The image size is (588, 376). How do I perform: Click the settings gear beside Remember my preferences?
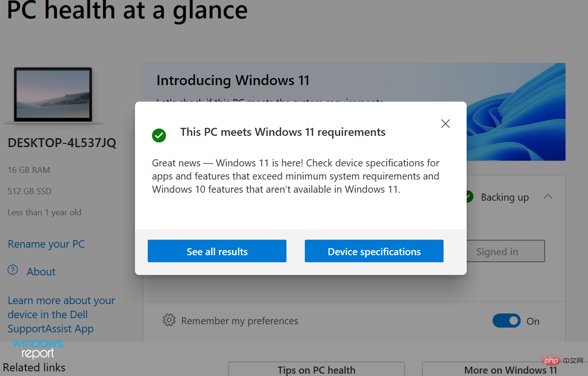coord(168,321)
